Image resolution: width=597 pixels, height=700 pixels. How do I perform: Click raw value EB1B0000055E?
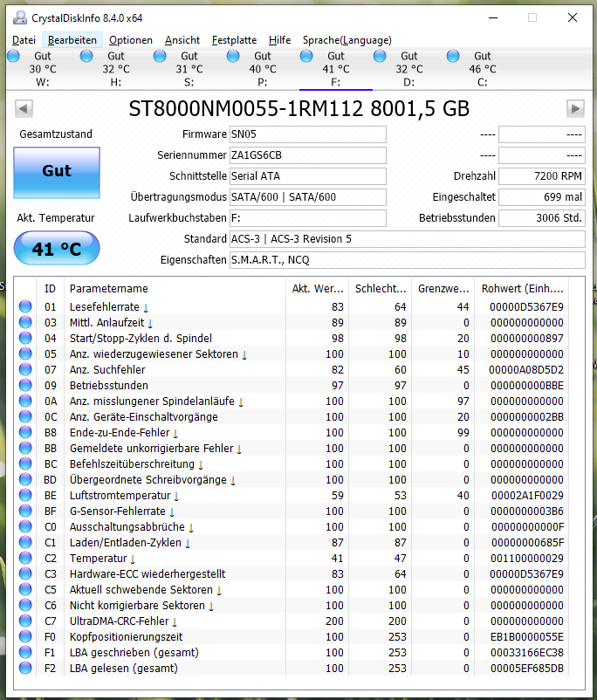pos(527,636)
